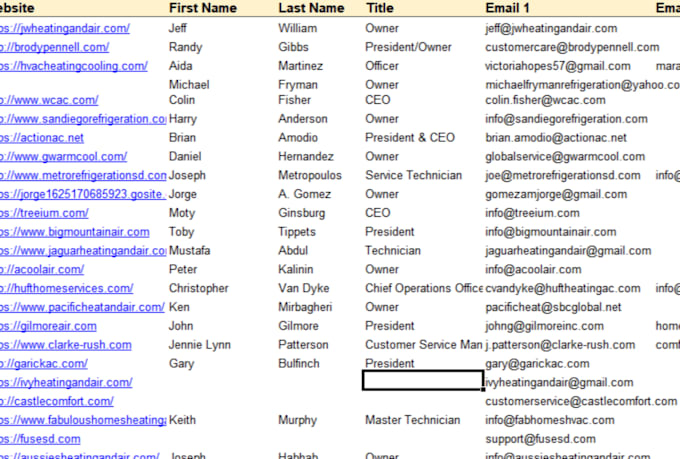Select the Last Name column header

click(x=311, y=8)
